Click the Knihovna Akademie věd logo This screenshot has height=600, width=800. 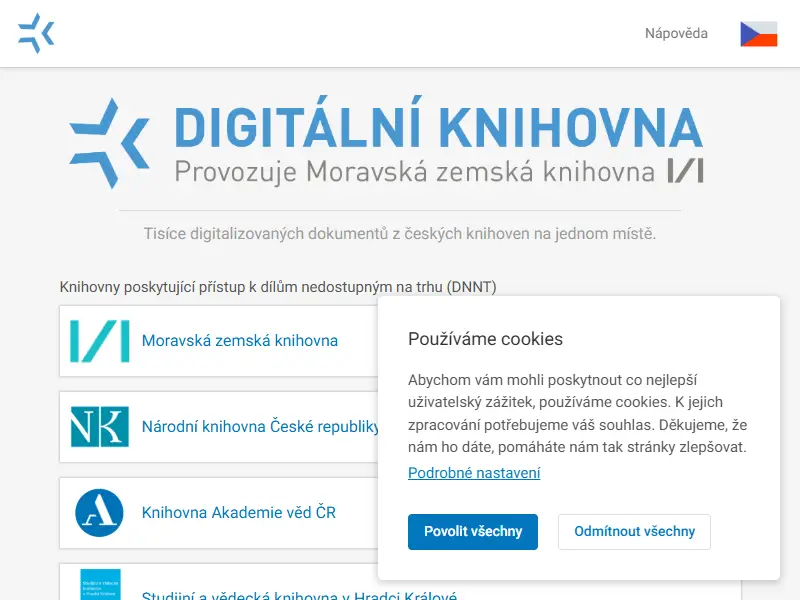click(99, 513)
